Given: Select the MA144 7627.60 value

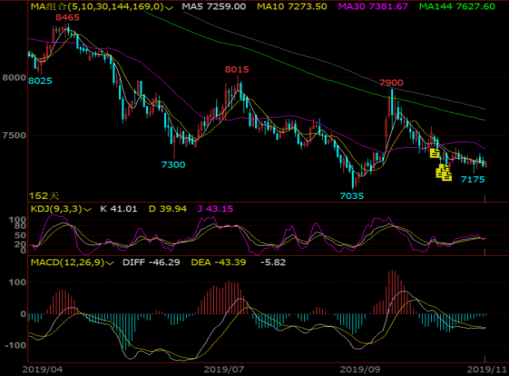Looking at the screenshot, I should [457, 6].
